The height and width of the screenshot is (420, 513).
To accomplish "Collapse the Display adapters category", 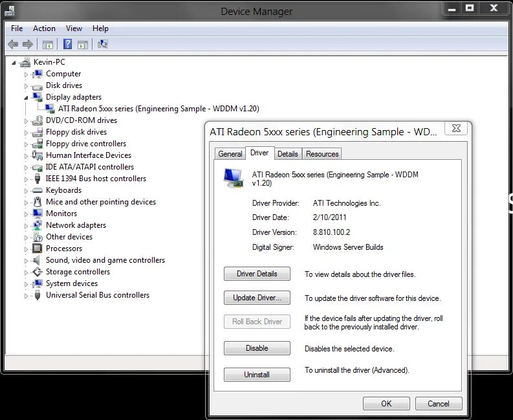I will point(26,98).
